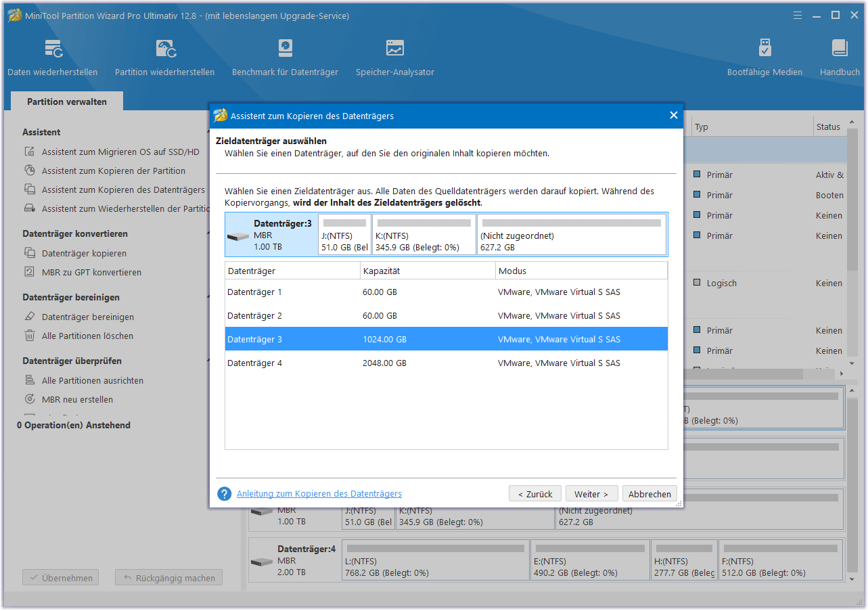Click Wiederherstellen der Partition sidebar icon
Viewport: 868px width, 611px height.
30,208
